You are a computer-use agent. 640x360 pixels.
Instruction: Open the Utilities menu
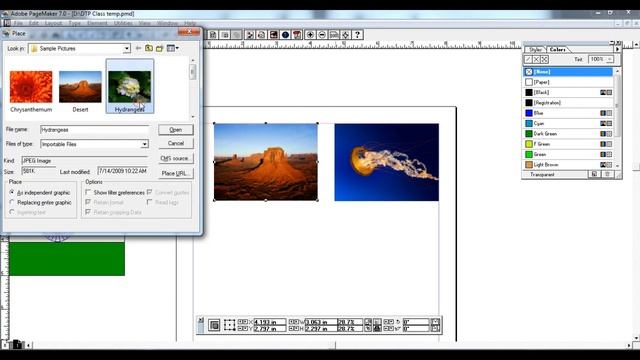pos(123,23)
